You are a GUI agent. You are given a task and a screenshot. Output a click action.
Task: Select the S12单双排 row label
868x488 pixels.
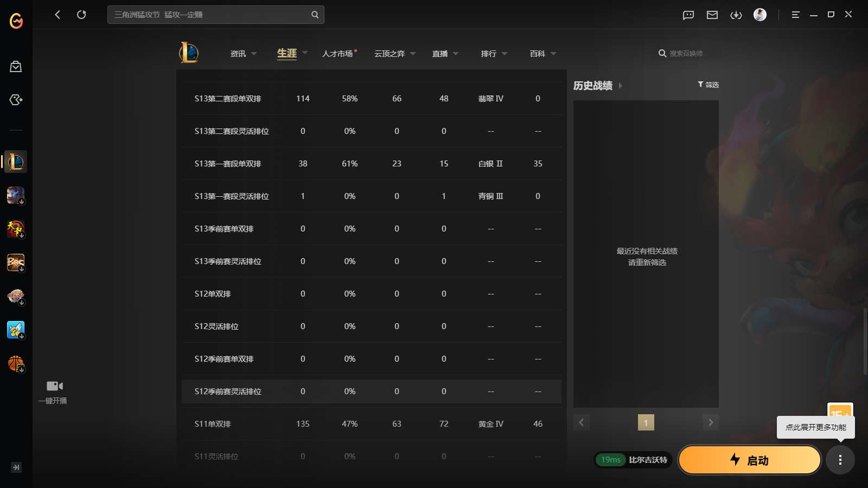pyautogui.click(x=213, y=294)
